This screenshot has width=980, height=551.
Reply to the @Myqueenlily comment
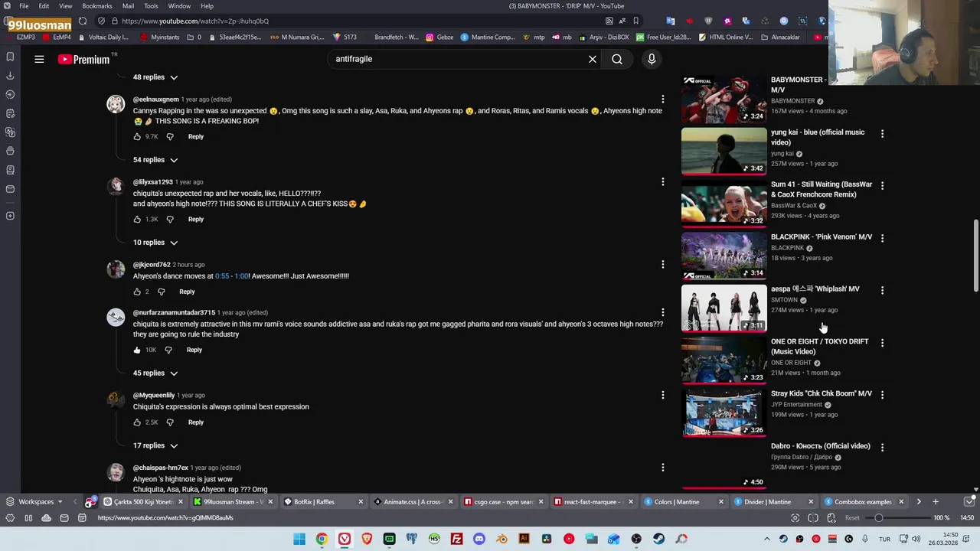(x=196, y=422)
